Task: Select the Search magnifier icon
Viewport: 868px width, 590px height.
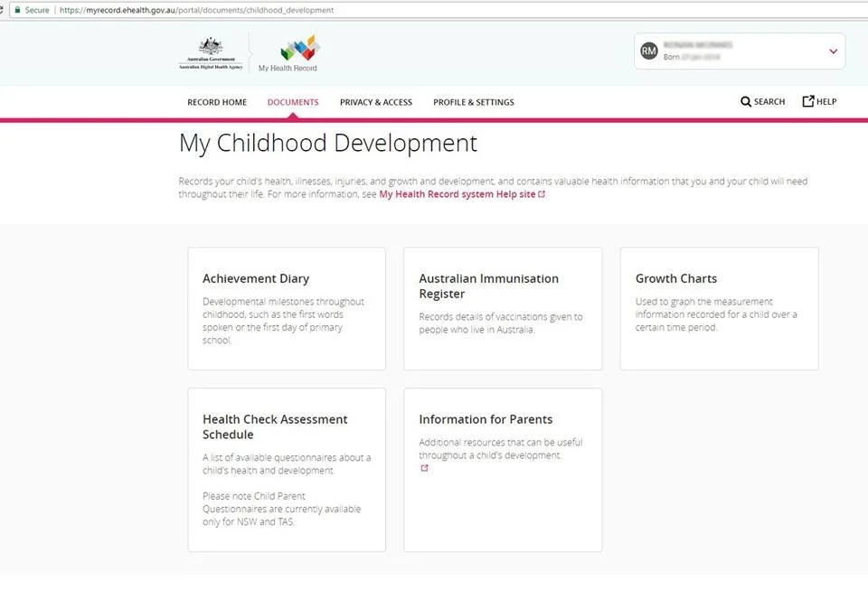Action: (x=744, y=101)
